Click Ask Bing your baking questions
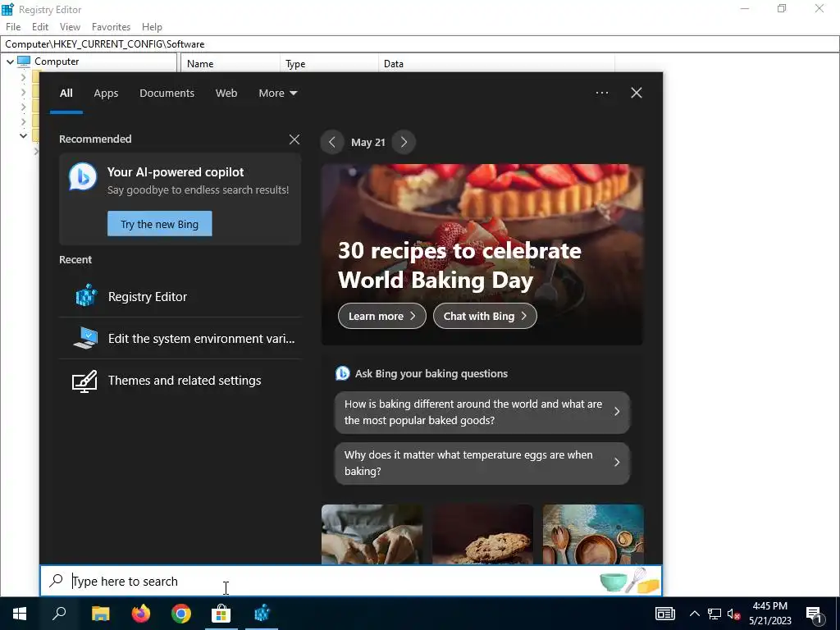The width and height of the screenshot is (840, 630). point(431,373)
